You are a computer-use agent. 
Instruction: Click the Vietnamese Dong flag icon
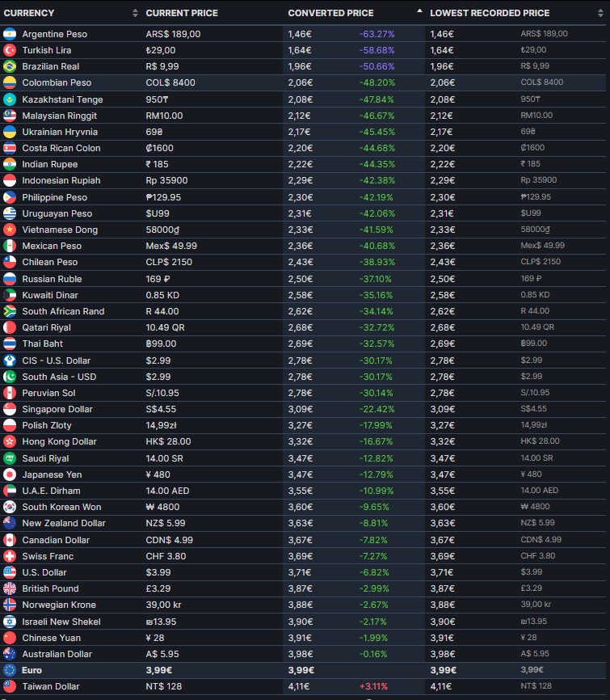click(x=10, y=230)
